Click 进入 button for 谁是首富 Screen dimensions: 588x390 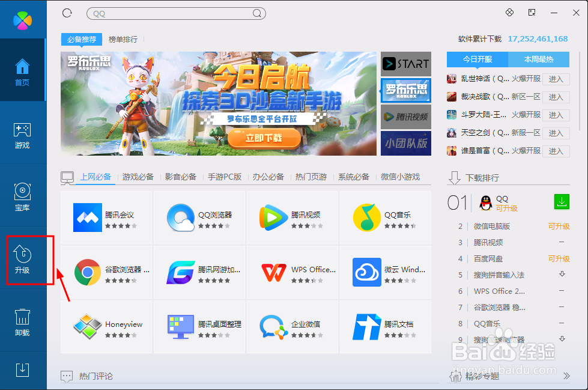tap(556, 151)
